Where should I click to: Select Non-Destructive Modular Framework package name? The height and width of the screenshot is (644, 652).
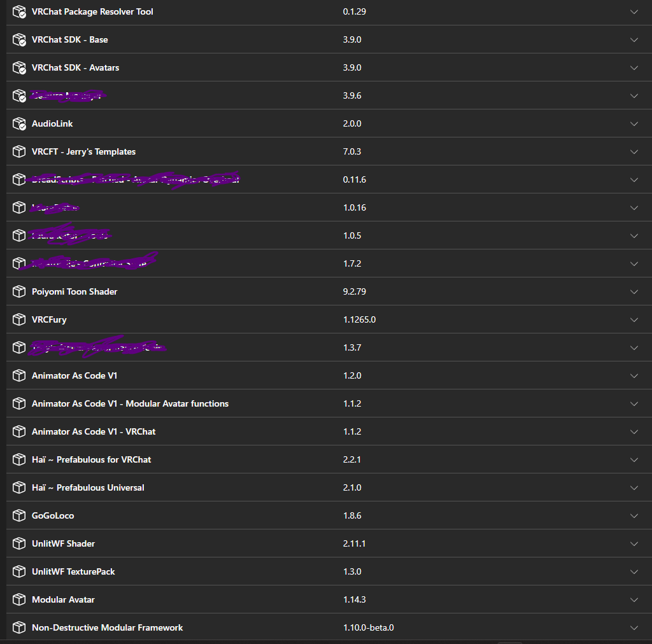click(107, 628)
